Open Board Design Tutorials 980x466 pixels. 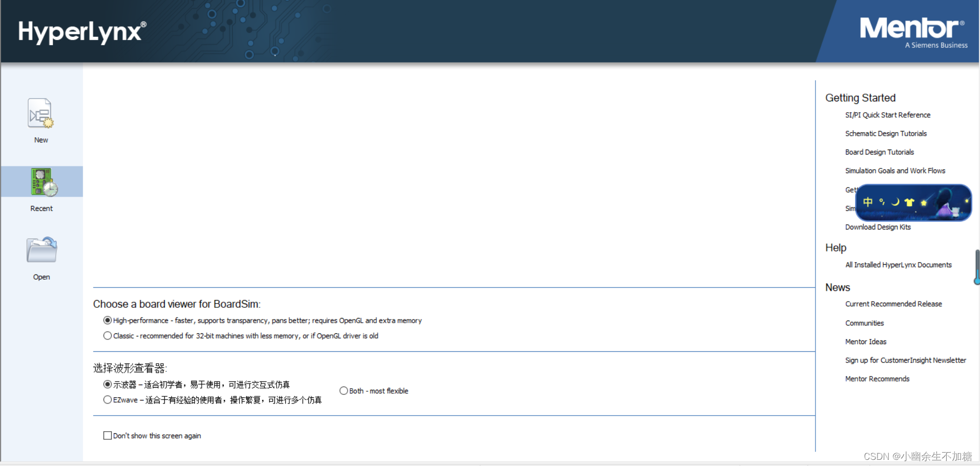pos(879,152)
